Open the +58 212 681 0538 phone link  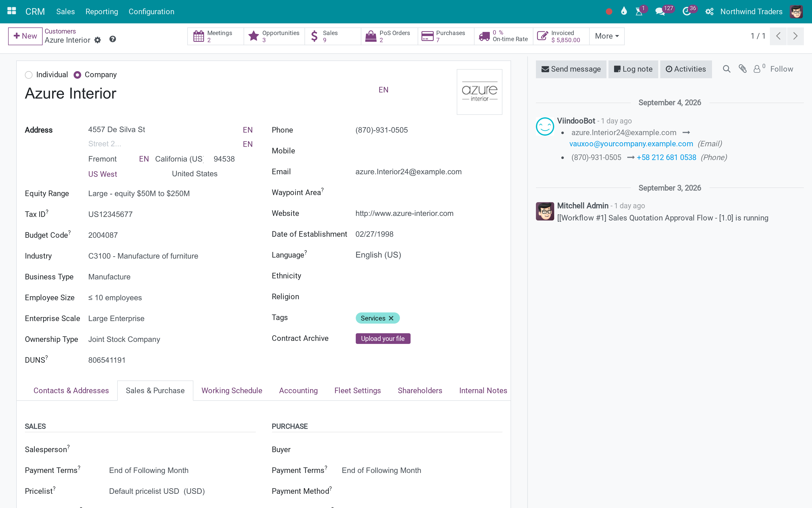pyautogui.click(x=666, y=157)
